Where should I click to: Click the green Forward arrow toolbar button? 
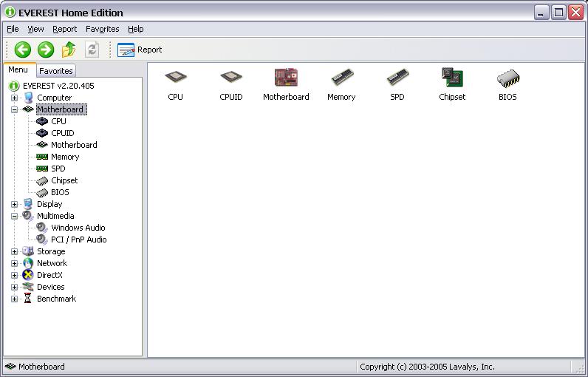[46, 50]
